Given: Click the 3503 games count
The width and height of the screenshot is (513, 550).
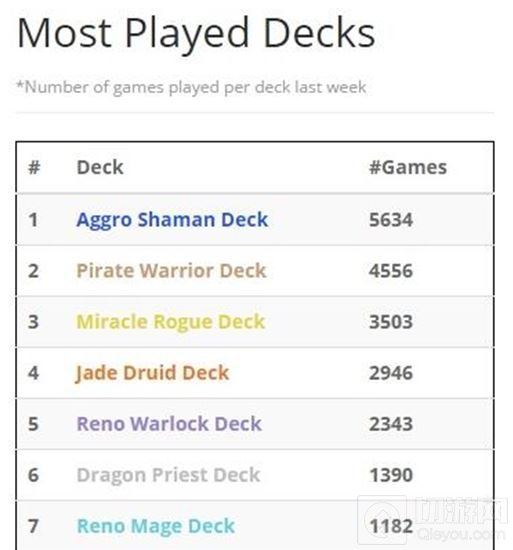Looking at the screenshot, I should [x=391, y=322].
